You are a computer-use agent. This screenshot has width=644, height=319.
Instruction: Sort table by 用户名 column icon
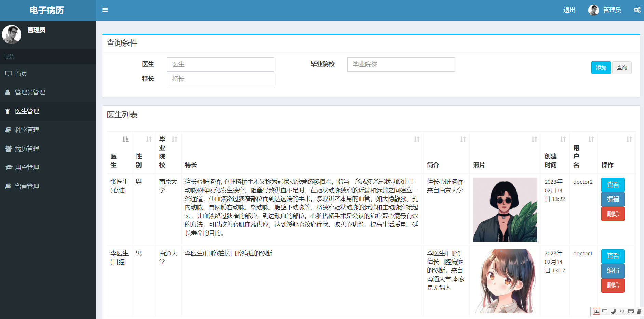tap(591, 139)
